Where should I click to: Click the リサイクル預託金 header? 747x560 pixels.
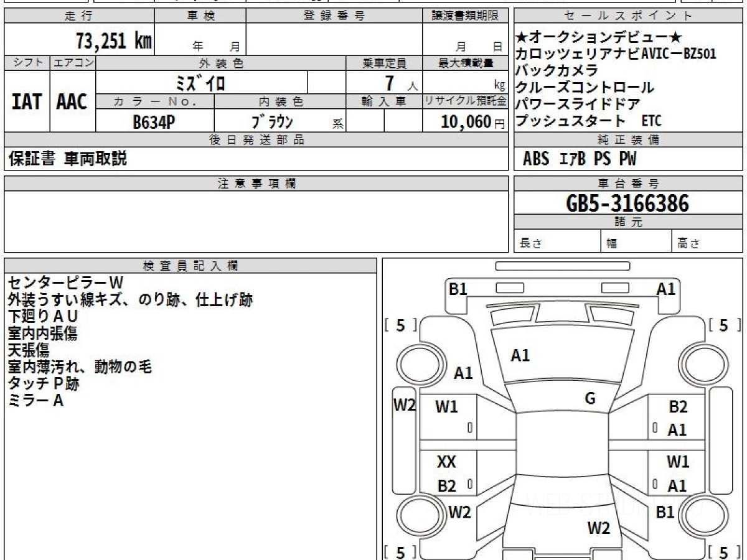tap(465, 101)
